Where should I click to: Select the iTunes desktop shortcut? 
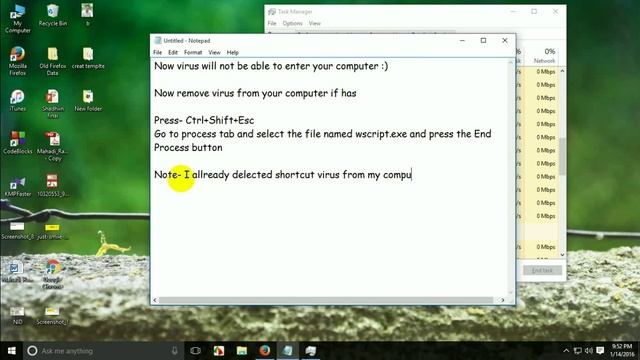(x=18, y=100)
